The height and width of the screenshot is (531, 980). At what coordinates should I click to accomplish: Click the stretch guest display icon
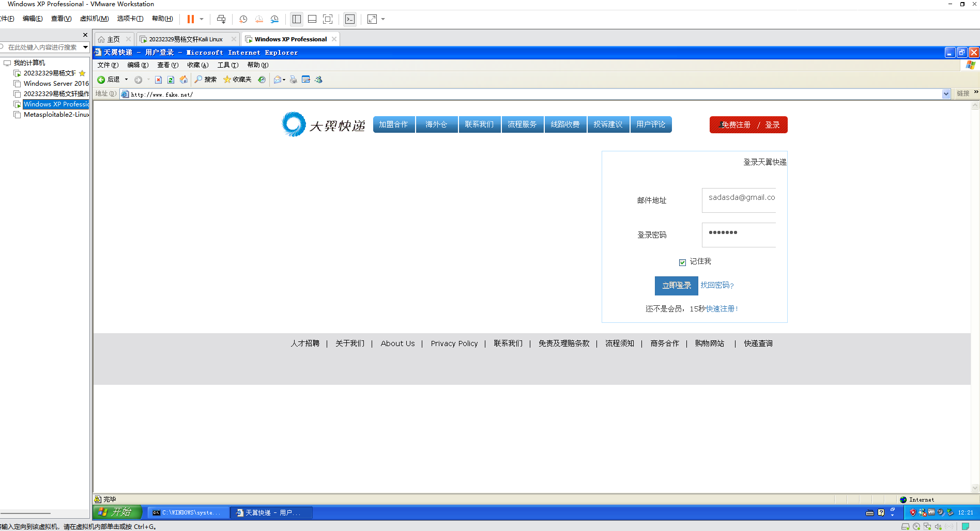[372, 19]
